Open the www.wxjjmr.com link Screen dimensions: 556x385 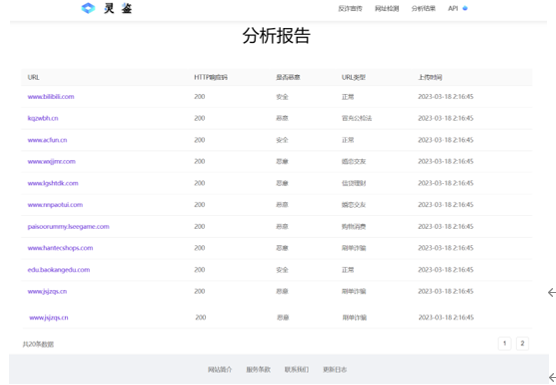coord(51,162)
